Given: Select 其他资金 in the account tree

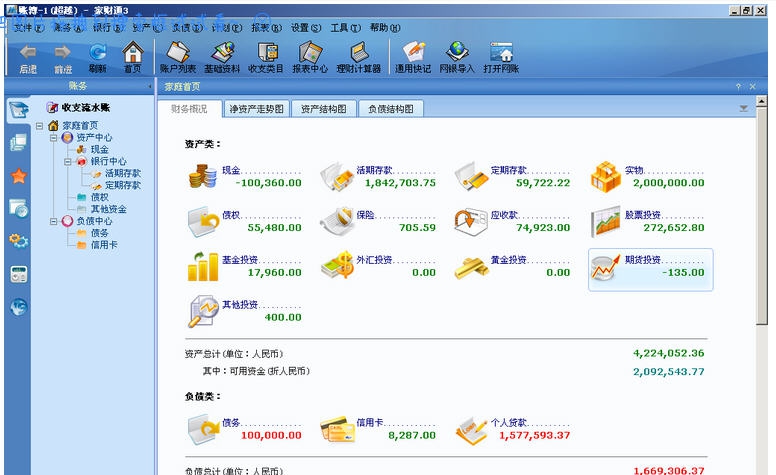Looking at the screenshot, I should pyautogui.click(x=108, y=209).
